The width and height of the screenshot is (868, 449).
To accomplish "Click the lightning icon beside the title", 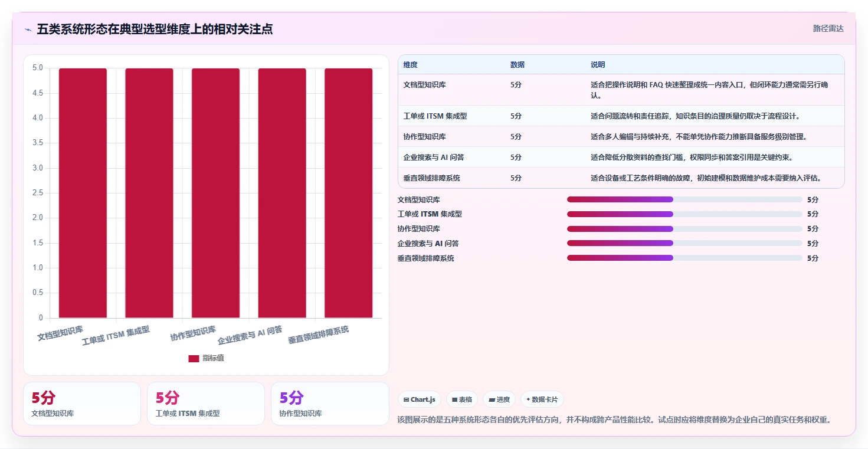I will pos(28,29).
